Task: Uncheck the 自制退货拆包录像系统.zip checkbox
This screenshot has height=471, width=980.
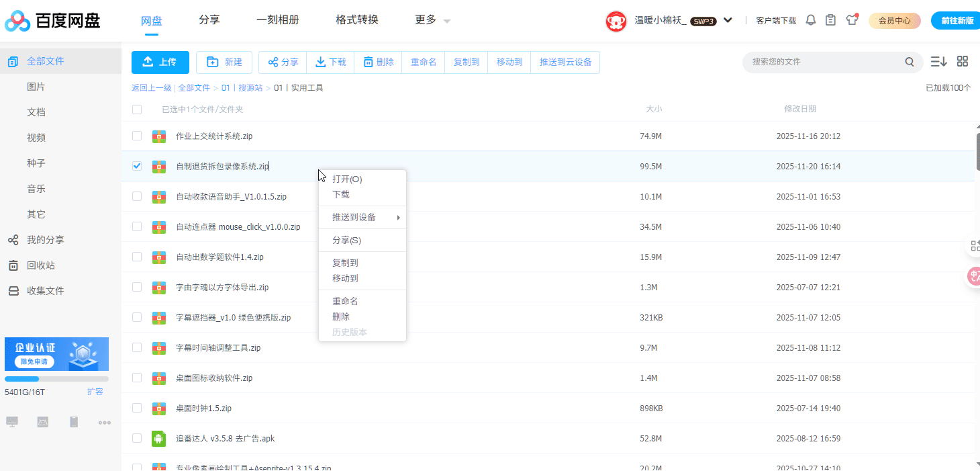Action: point(137,166)
